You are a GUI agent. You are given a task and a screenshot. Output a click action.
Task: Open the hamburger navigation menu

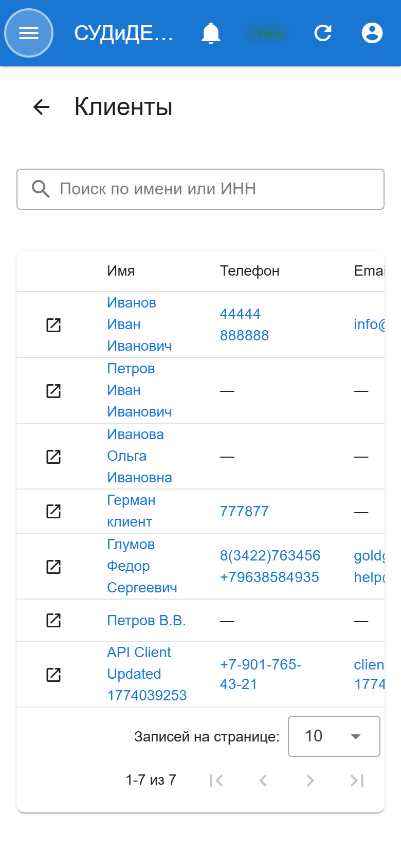[x=29, y=33]
